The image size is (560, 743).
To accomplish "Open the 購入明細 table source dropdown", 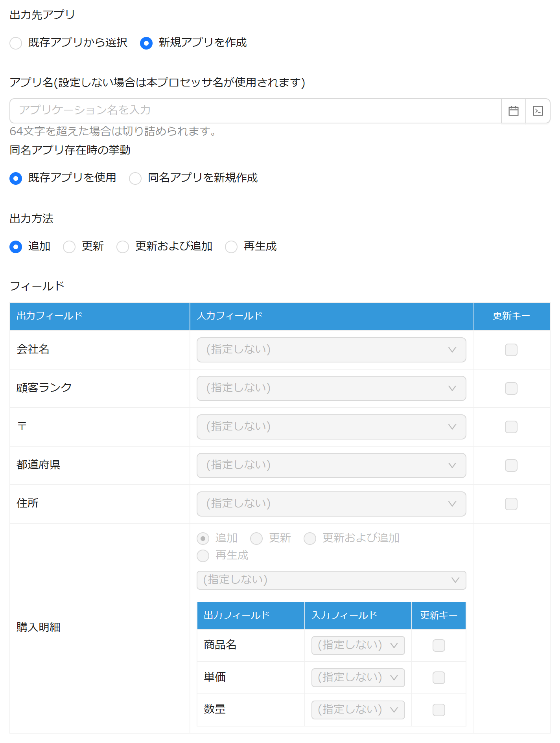I will (332, 580).
